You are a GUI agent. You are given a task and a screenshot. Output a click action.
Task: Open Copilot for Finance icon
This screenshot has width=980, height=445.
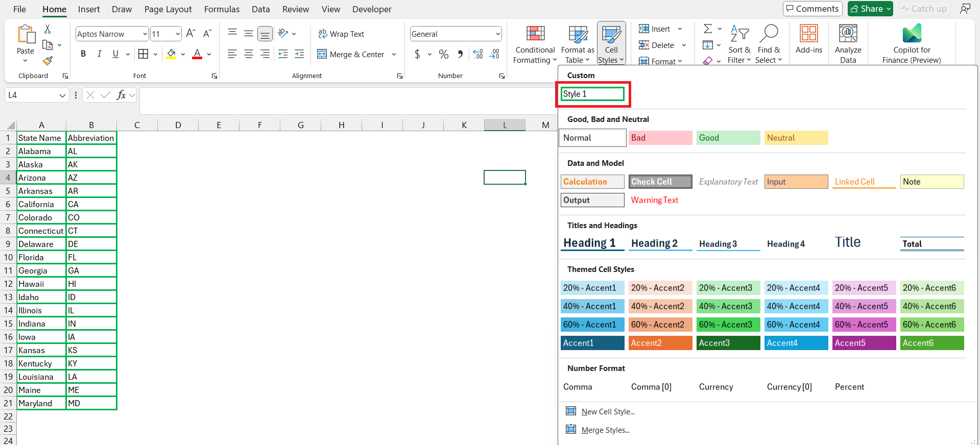tap(912, 34)
